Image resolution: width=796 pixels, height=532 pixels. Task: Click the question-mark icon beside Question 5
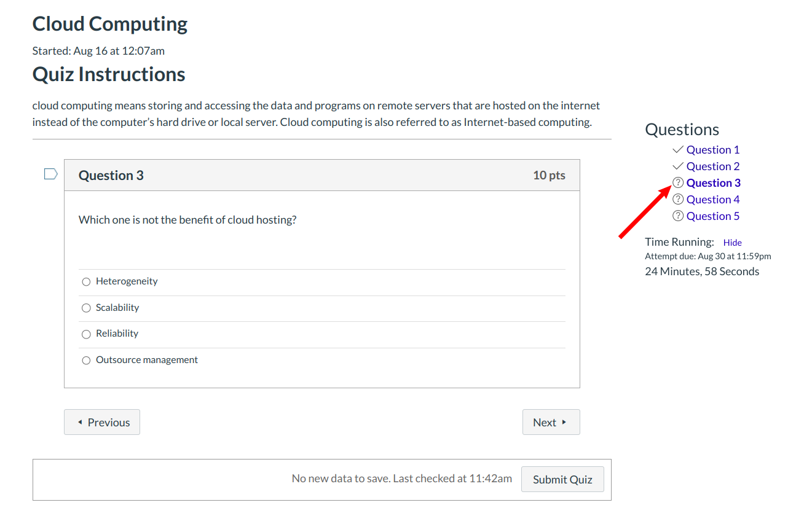678,216
